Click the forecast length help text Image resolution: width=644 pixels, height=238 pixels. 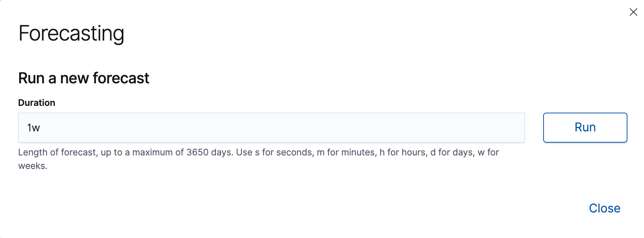click(x=258, y=152)
